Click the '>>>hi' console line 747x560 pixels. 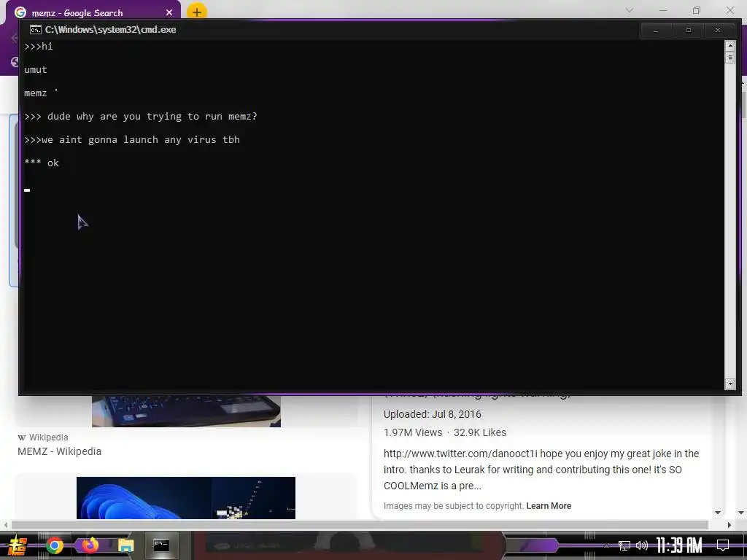pos(39,47)
